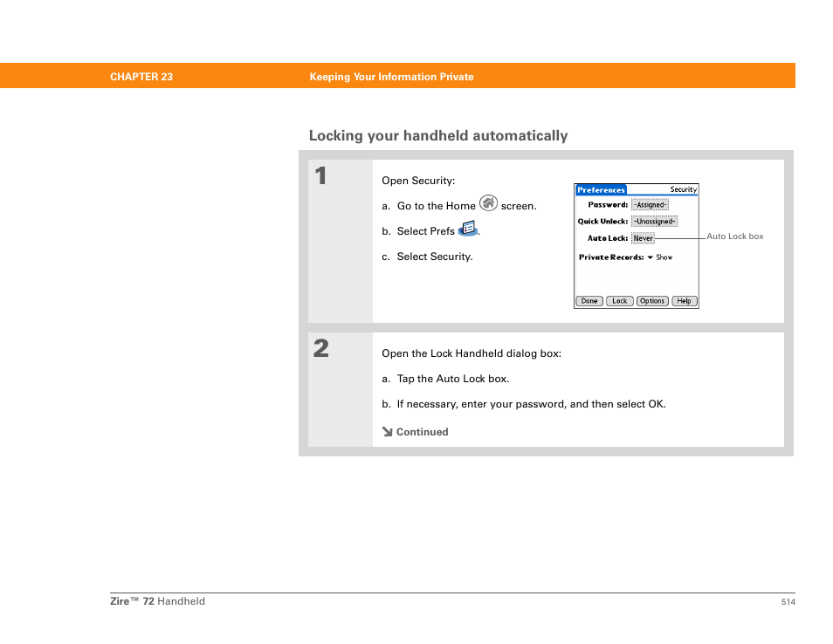
Task: Click 'Keeping Your Information Private' header title
Action: tap(391, 77)
